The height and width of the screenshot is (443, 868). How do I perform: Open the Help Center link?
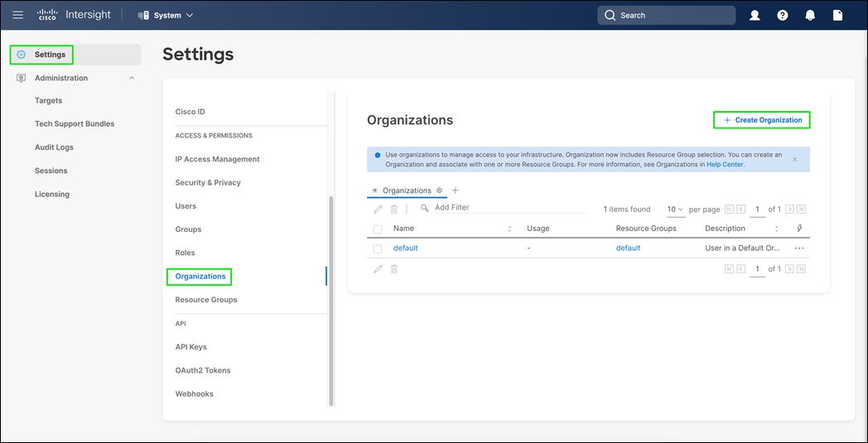click(x=726, y=165)
